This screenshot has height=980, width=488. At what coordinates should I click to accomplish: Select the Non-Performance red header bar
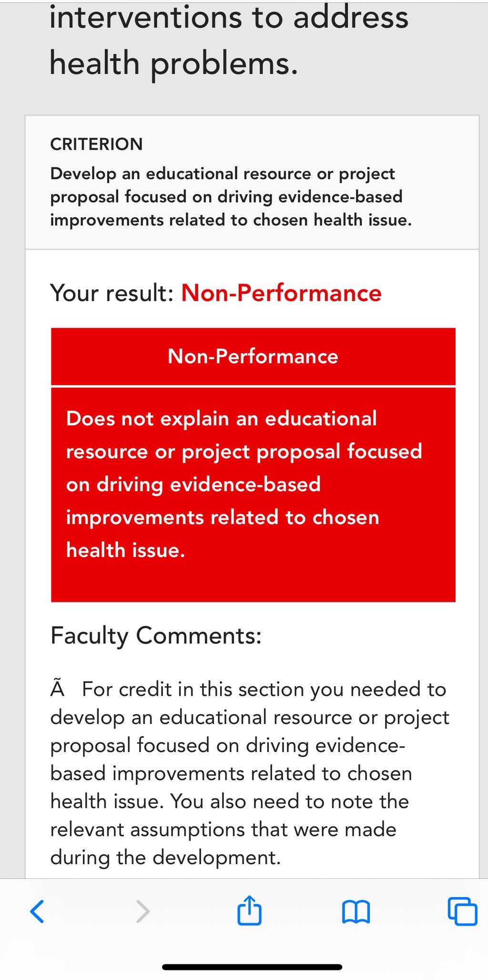click(x=253, y=356)
